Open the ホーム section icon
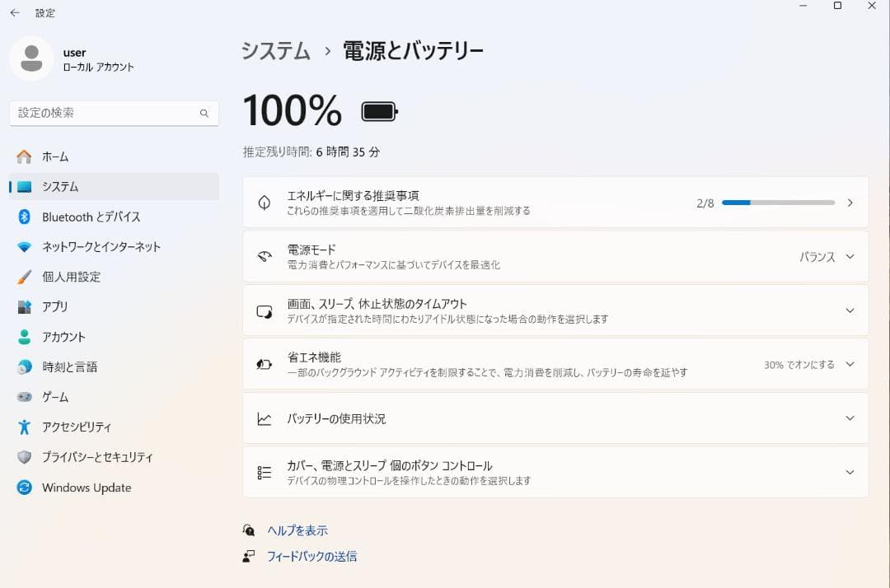Viewport: 890px width, 588px height. [23, 156]
